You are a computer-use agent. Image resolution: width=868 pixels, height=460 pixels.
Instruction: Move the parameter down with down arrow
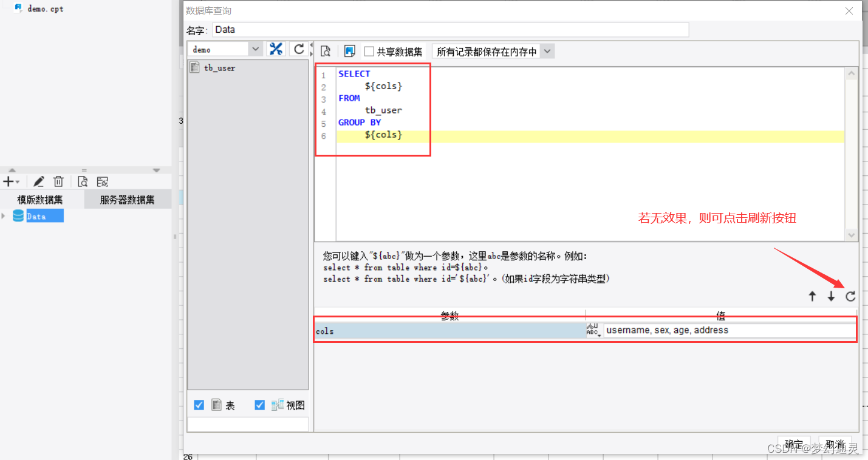tap(831, 296)
